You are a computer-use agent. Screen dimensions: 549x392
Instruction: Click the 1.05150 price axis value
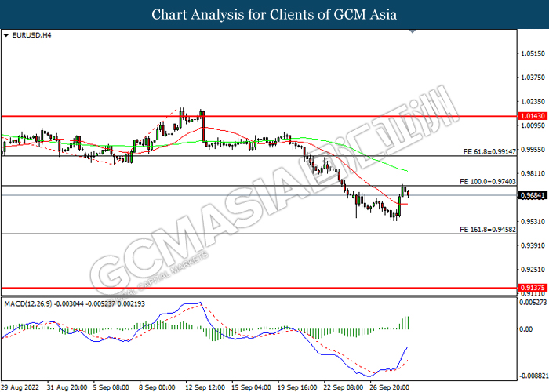click(x=533, y=53)
